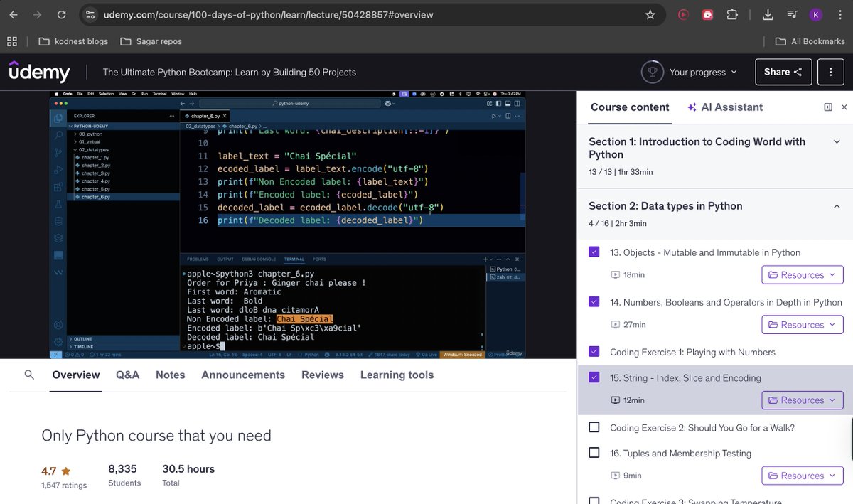This screenshot has width=853, height=504.
Task: Go to Udemy home via the logo
Action: pos(39,72)
